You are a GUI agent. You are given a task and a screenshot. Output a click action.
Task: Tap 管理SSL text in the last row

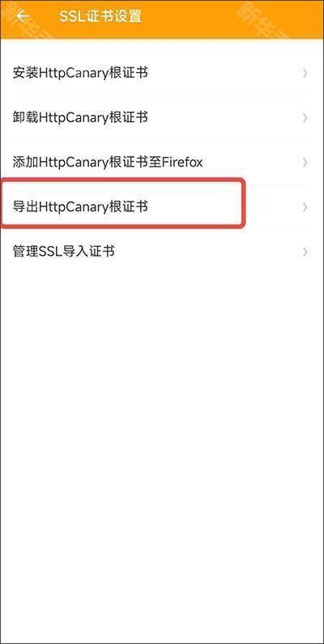coord(37,252)
